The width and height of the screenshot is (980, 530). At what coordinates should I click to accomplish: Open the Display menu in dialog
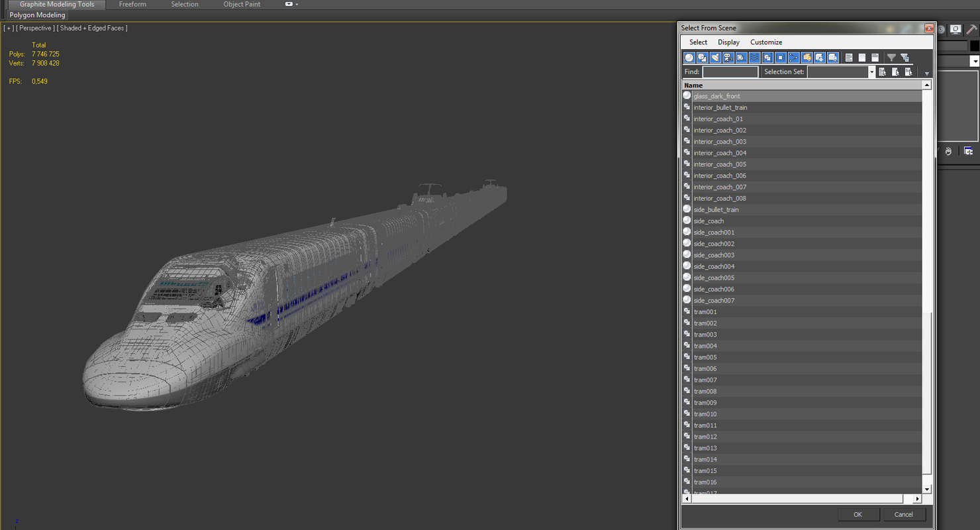click(728, 42)
